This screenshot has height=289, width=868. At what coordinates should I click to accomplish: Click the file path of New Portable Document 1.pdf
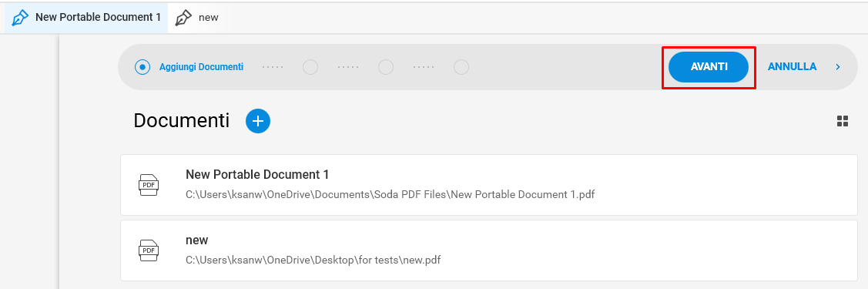pyautogui.click(x=390, y=195)
